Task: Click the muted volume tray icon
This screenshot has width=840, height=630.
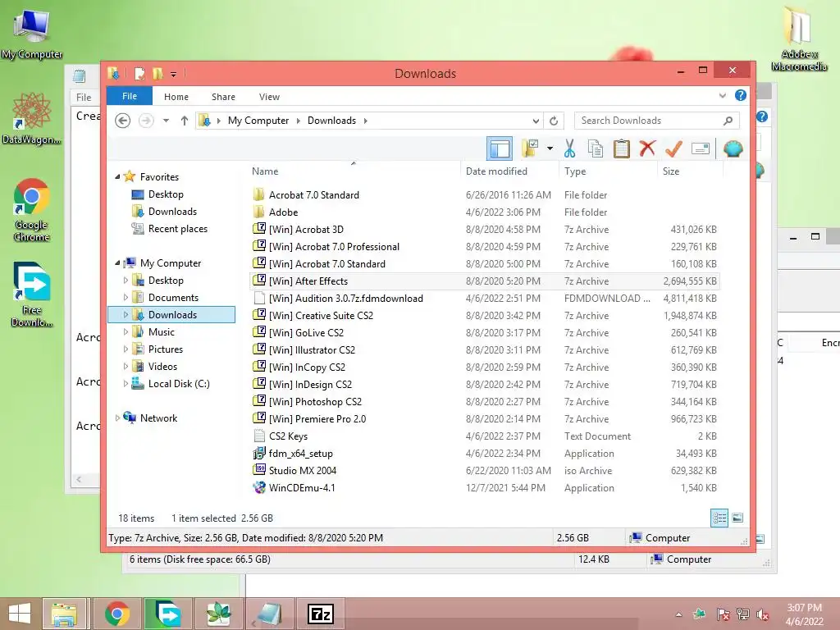Action: pos(762,614)
